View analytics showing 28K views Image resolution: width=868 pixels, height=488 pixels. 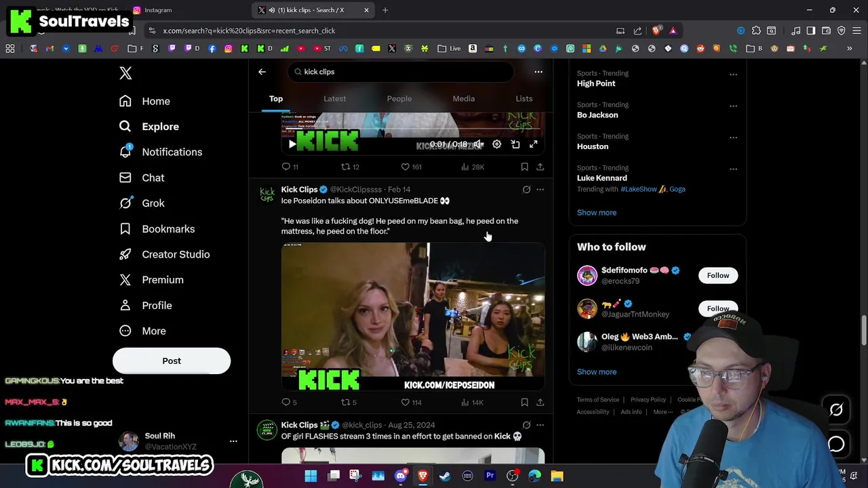pyautogui.click(x=473, y=167)
